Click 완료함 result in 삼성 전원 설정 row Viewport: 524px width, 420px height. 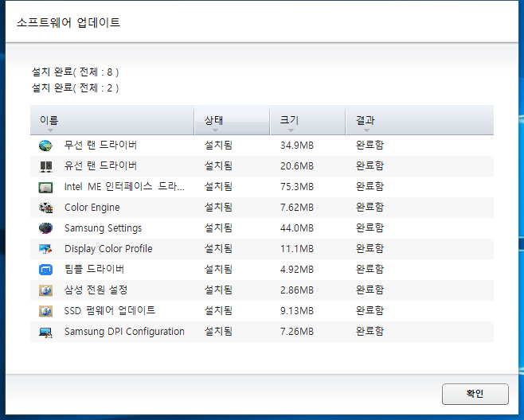pos(370,290)
